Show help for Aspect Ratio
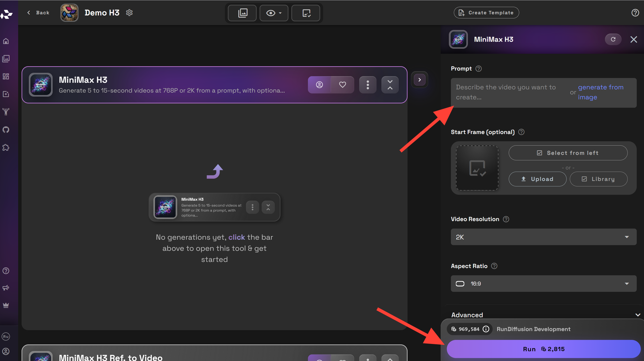Screen dimensions: 644x361 click(x=494, y=266)
